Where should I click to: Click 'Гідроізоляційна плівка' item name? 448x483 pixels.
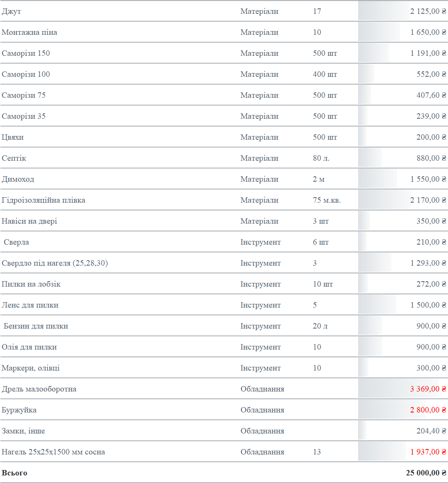pyautogui.click(x=43, y=200)
